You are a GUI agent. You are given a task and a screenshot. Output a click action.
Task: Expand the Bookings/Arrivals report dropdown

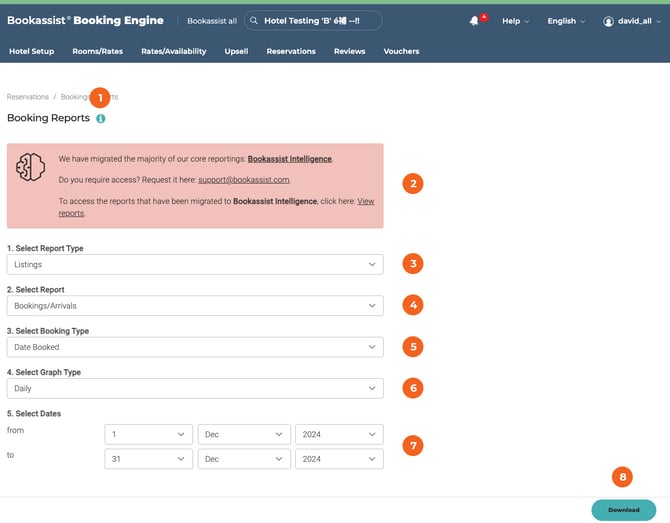tap(194, 305)
